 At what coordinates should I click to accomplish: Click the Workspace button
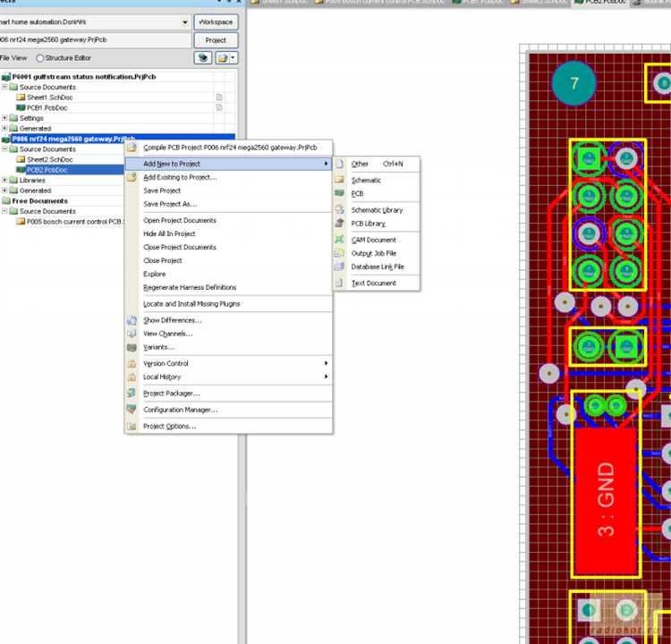point(216,21)
